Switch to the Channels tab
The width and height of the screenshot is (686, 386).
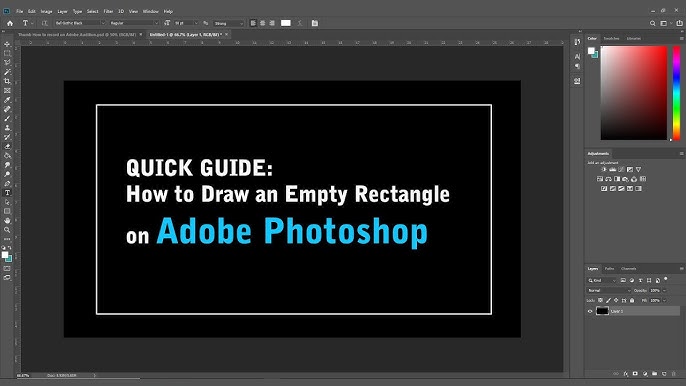(629, 269)
